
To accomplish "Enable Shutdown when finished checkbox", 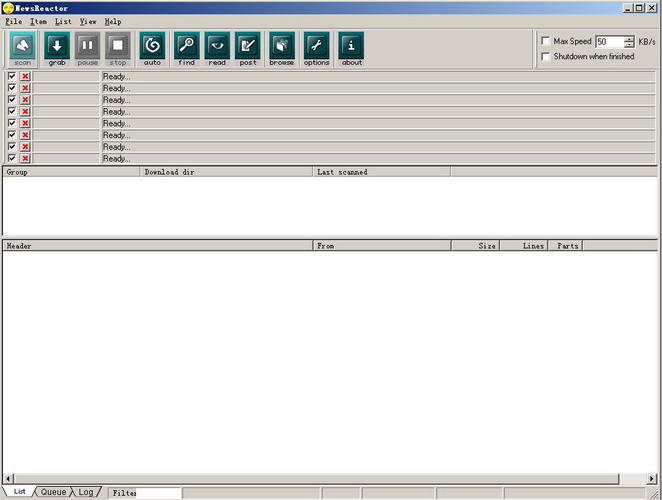I will pos(545,57).
